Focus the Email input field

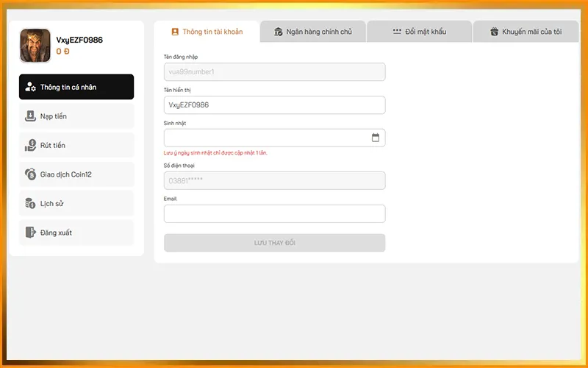click(x=274, y=213)
